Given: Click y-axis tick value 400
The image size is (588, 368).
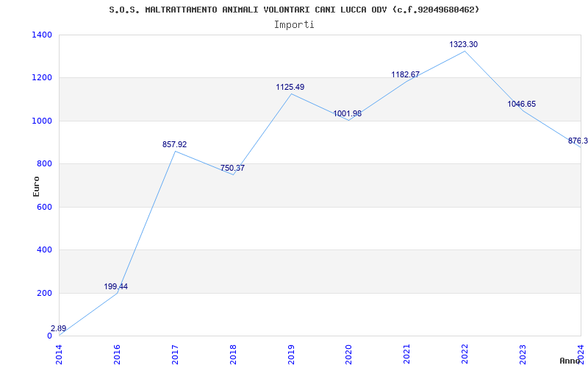Looking at the screenshot, I should 45,250.
